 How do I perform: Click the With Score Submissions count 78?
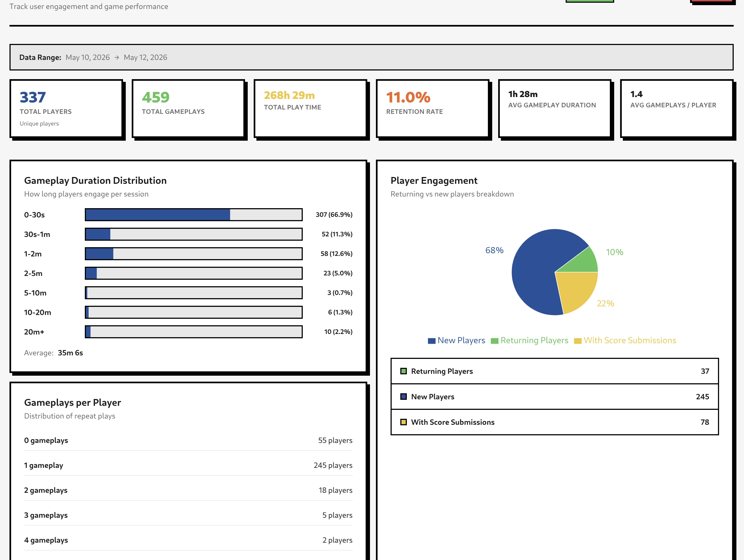(705, 422)
